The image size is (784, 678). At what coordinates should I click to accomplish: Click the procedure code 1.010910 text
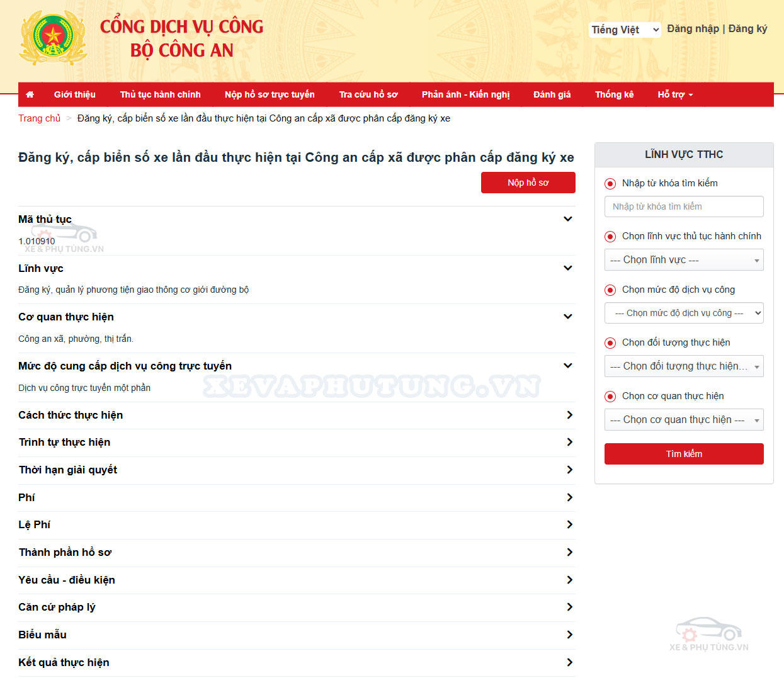[x=37, y=241]
